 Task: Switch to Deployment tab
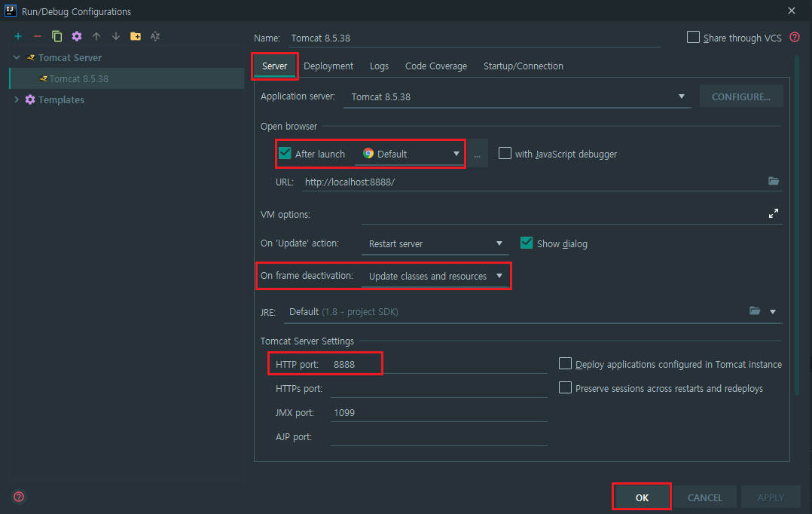click(x=328, y=66)
